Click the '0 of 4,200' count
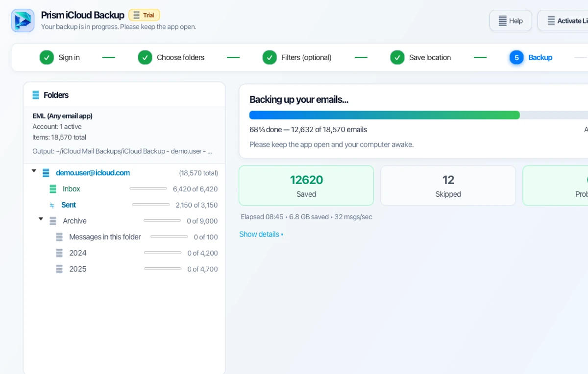The image size is (588, 374). pos(203,253)
